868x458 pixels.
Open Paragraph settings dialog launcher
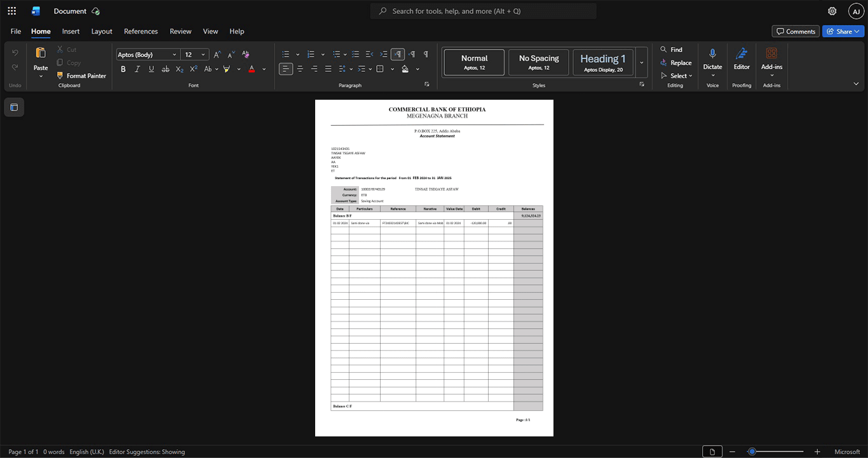[427, 84]
